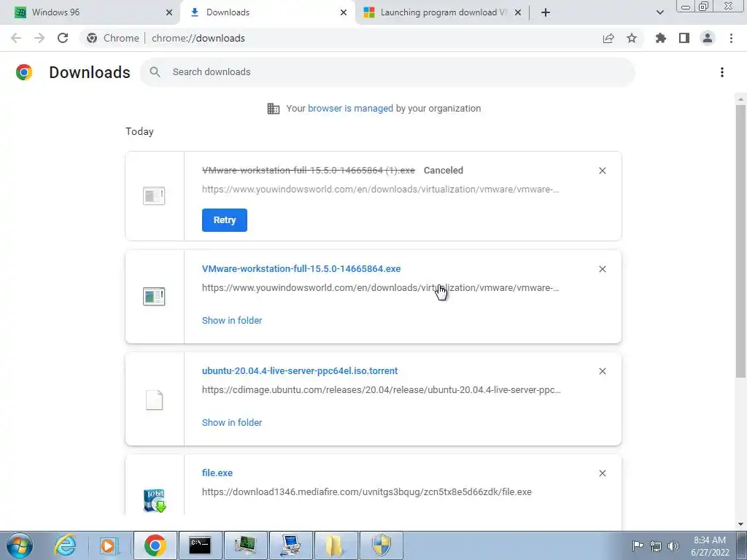The width and height of the screenshot is (747, 560).
Task: Click the completed VMware exe file icon
Action: point(154,296)
